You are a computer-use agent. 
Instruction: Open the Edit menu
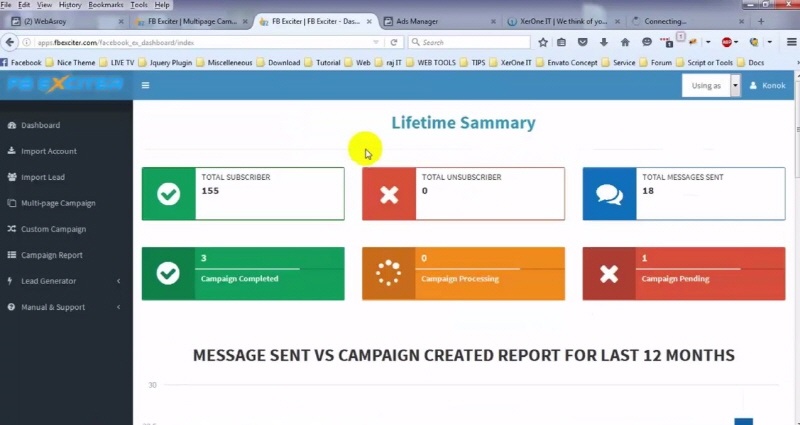click(23, 5)
